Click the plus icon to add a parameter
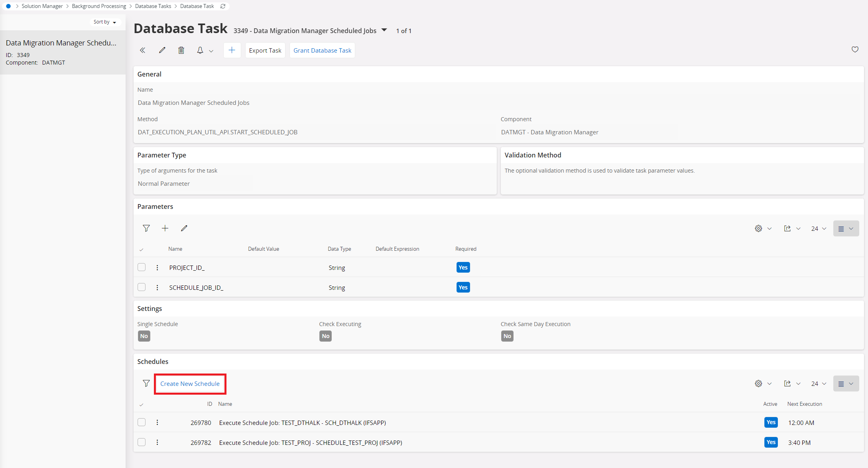Viewport: 868px width, 468px height. pyautogui.click(x=165, y=228)
